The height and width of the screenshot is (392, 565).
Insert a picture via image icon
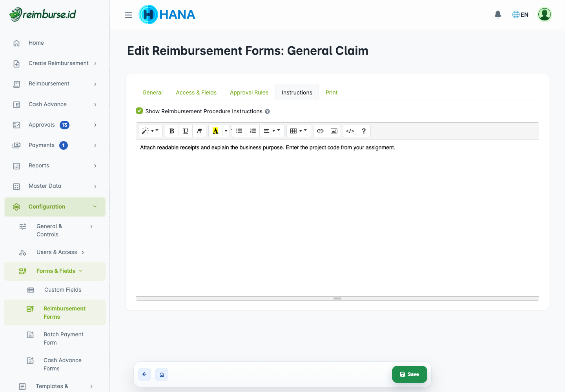[x=334, y=131]
